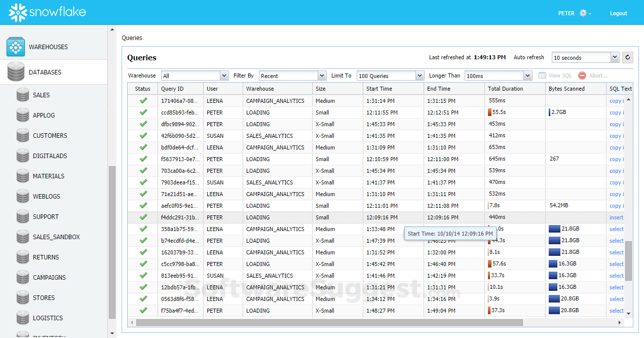Change the Auto refresh interval dropdown
This screenshot has width=644, height=338.
tap(615, 57)
